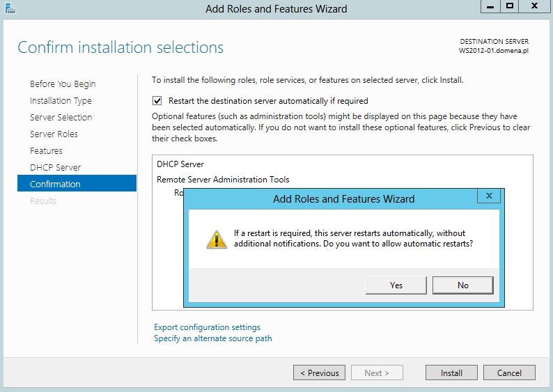Click the Install button
Image resolution: width=553 pixels, height=392 pixels.
tap(451, 373)
